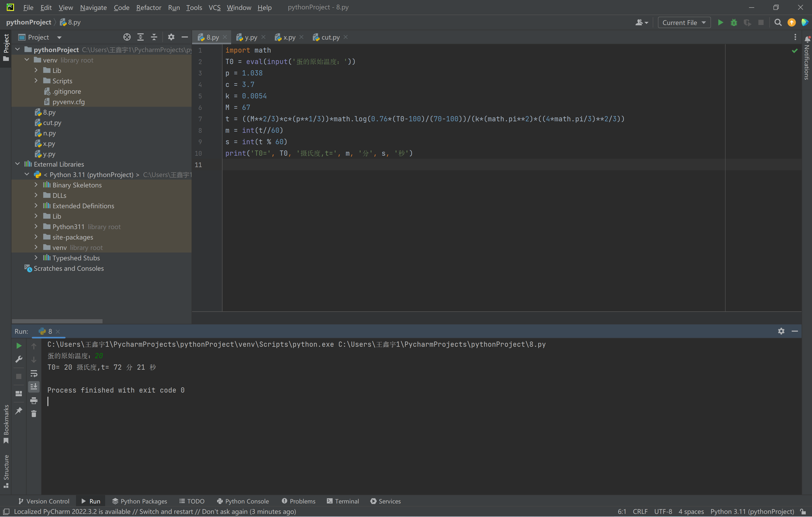Open n.py from the project tree

(49, 133)
